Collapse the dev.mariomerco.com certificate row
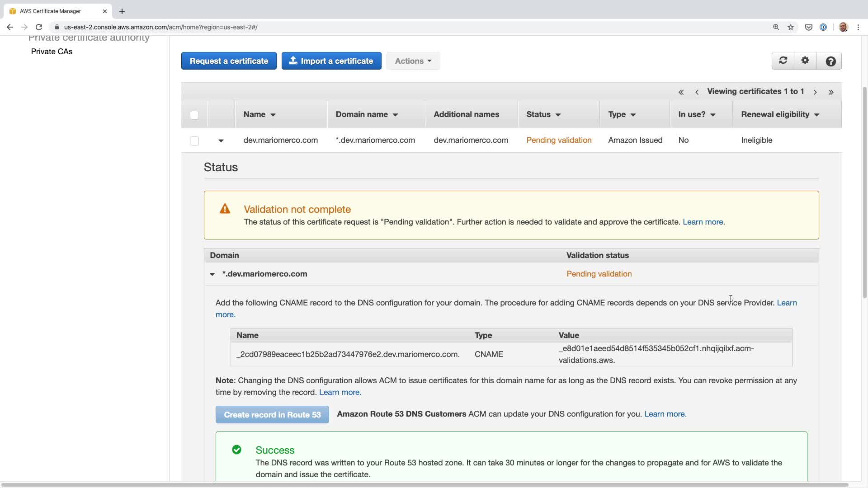Screen dimensions: 868x488 (221, 141)
